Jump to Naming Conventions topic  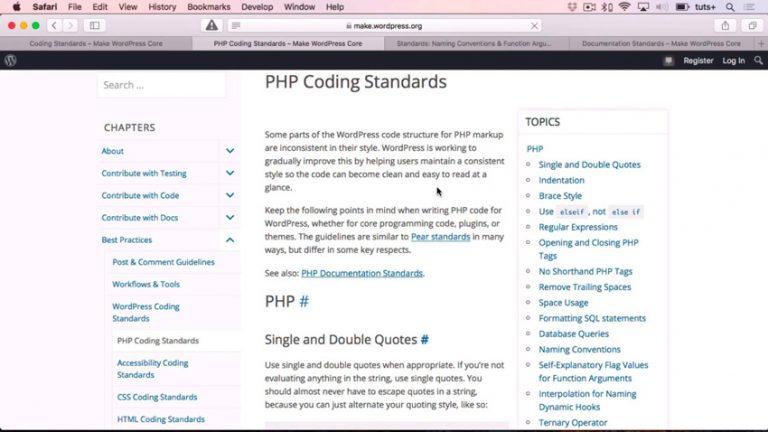[x=579, y=350]
